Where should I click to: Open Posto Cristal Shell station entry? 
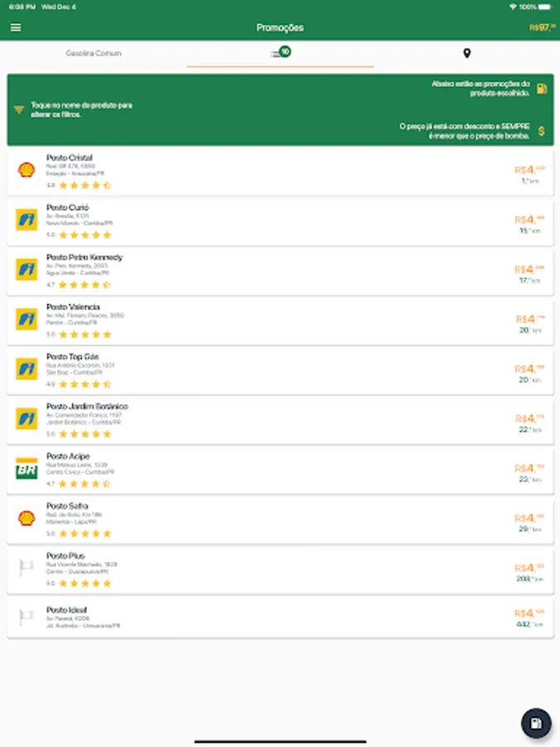(280, 172)
